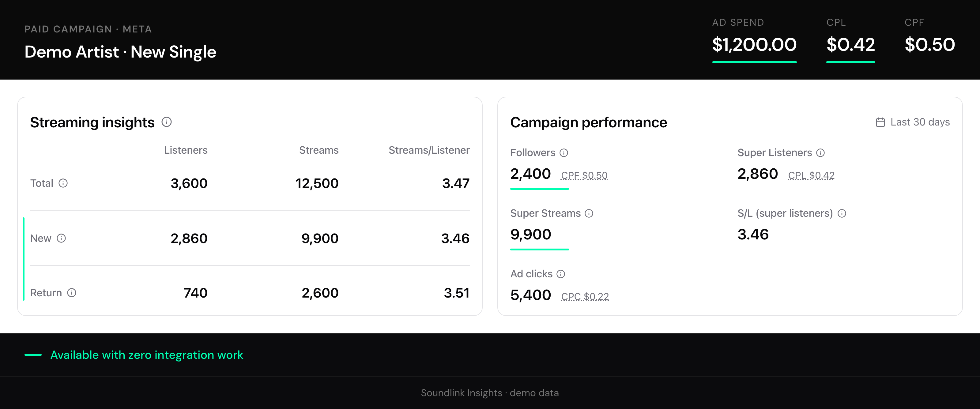
Task: Click the CPC $0.22 underlined label
Action: point(585,296)
